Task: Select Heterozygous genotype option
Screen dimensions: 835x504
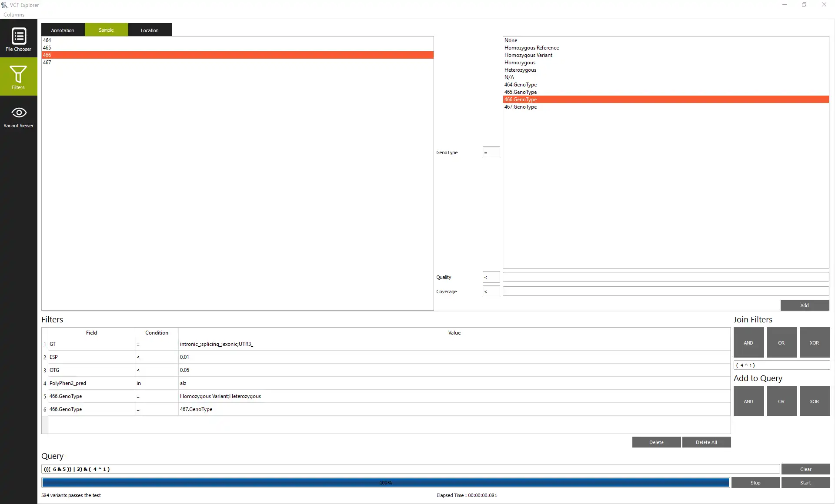Action: pyautogui.click(x=520, y=70)
